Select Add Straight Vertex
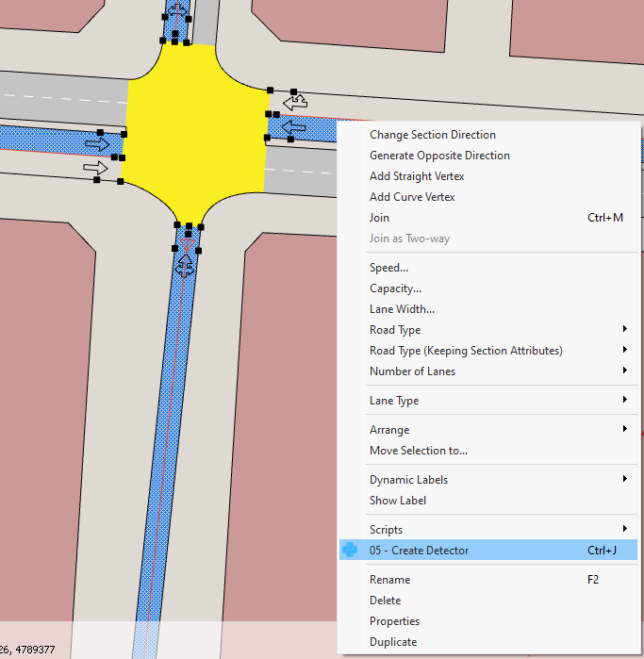The width and height of the screenshot is (644, 659). pos(417,176)
